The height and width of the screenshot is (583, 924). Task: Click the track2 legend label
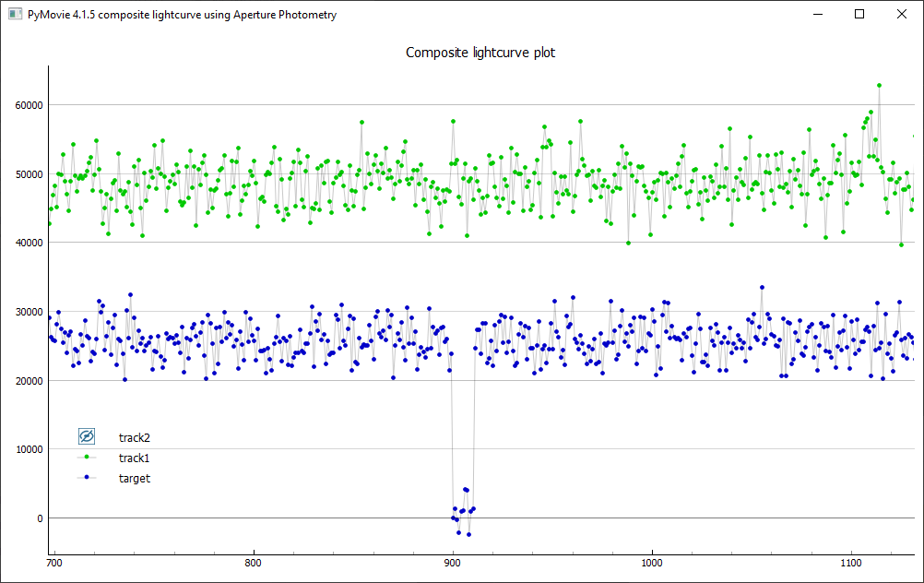134,437
